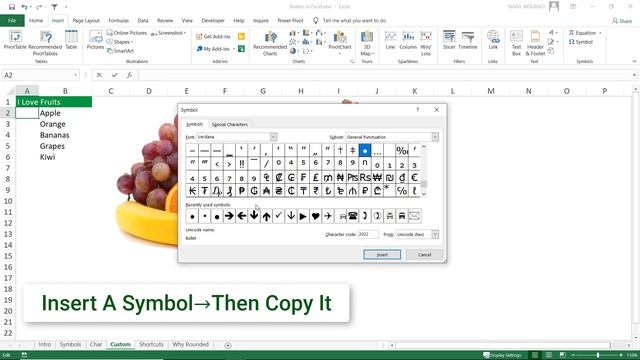The image size is (640, 360).
Task: Switch to Page Layout view in status bar
Action: 549,355
